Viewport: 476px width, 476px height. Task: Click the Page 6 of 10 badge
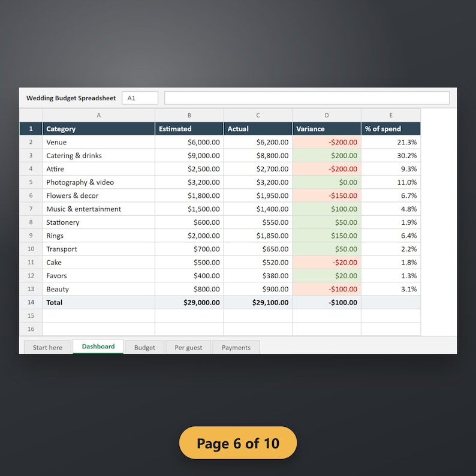238,443
